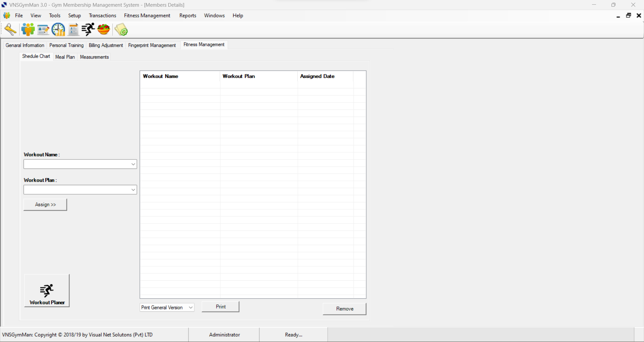Click the notes with gear settings icon
Screen dimensions: 644x342
tap(121, 29)
